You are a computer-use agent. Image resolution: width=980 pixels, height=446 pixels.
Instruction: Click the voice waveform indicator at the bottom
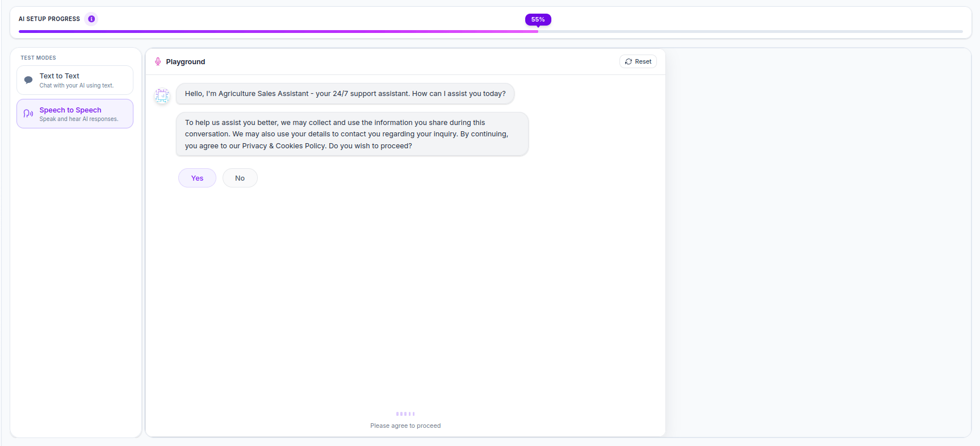pos(405,414)
